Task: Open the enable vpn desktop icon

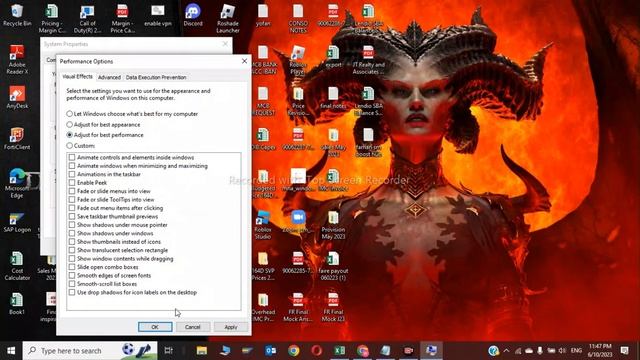Action: [158, 15]
